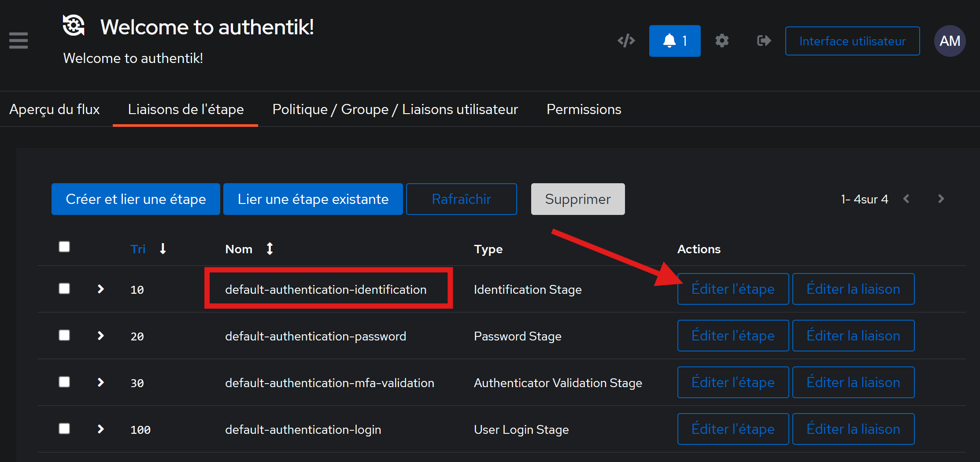Éditer la liaison for login stage
Viewport: 980px width, 462px height.
click(x=853, y=429)
